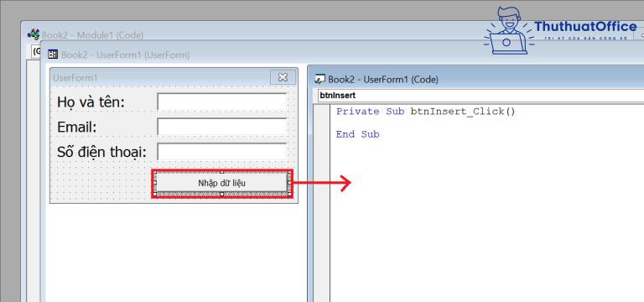This screenshot has height=302, width=644.
Task: Click the UserForm window icon
Action: coord(53,55)
